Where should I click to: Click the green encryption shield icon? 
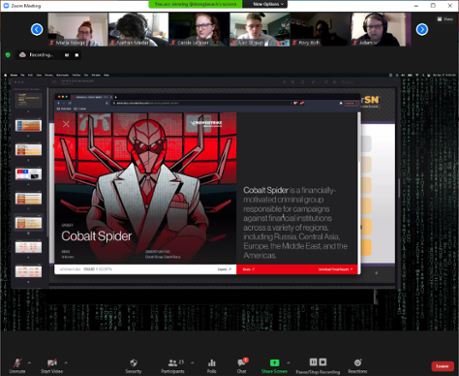[8, 55]
